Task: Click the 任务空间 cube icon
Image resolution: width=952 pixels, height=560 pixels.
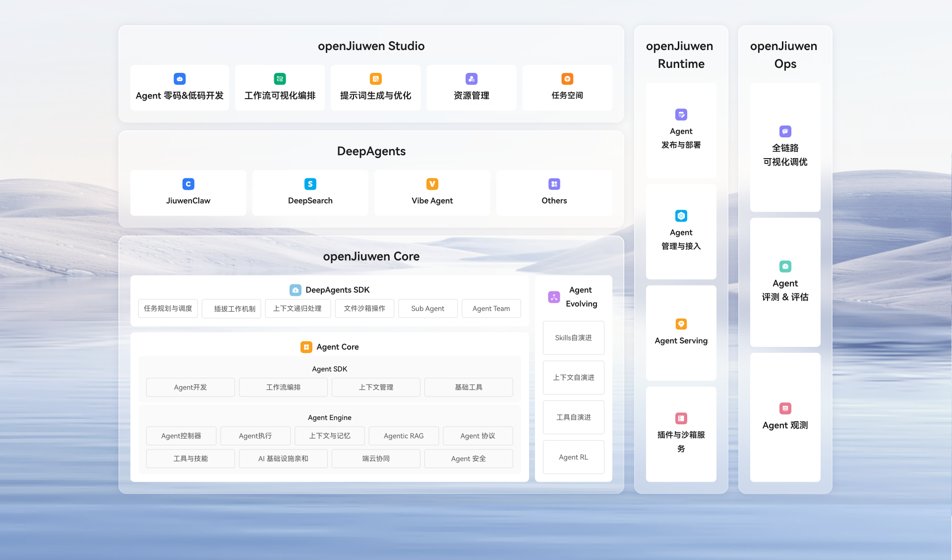Action: 567,79
